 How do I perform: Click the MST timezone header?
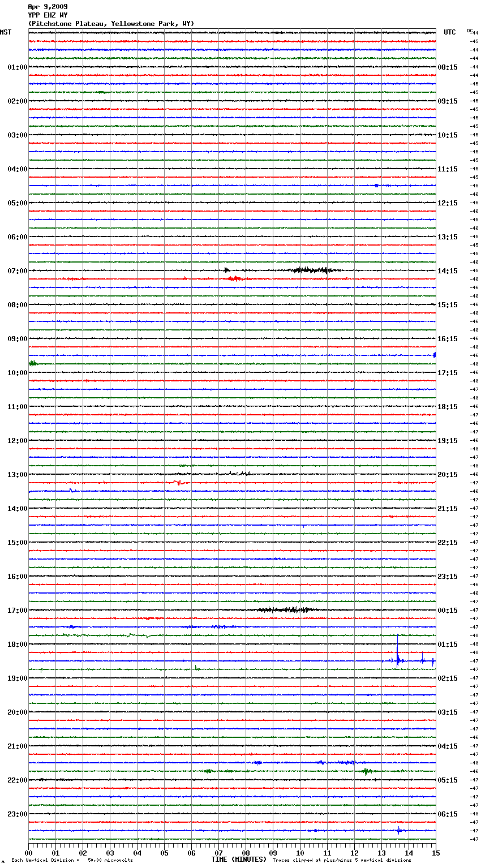click(6, 32)
